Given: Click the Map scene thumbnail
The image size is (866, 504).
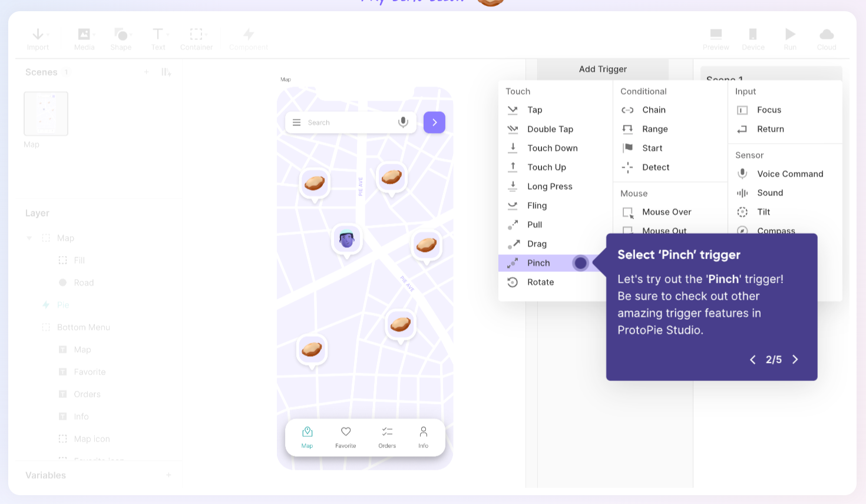Looking at the screenshot, I should (45, 113).
